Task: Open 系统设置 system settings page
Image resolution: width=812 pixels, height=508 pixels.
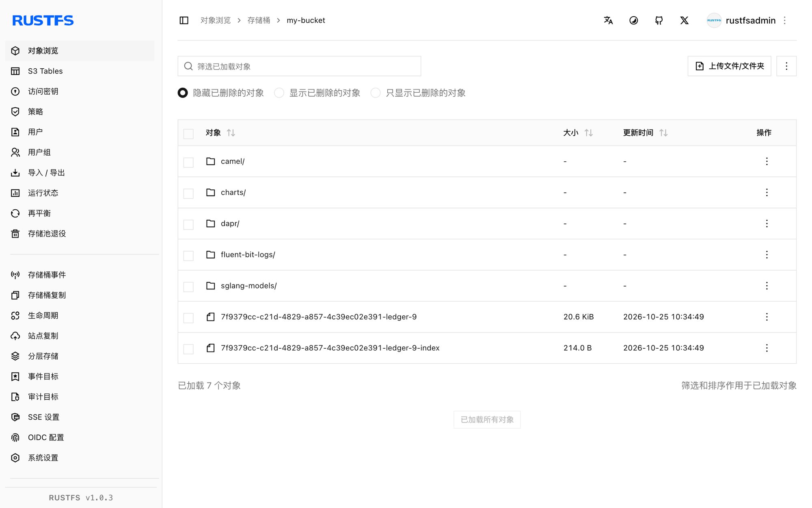Action: coord(80,458)
